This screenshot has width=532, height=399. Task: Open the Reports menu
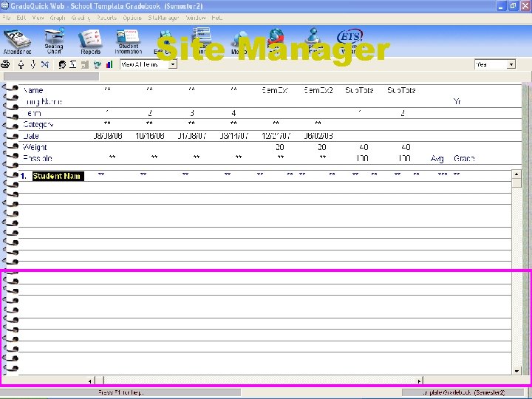[106, 18]
